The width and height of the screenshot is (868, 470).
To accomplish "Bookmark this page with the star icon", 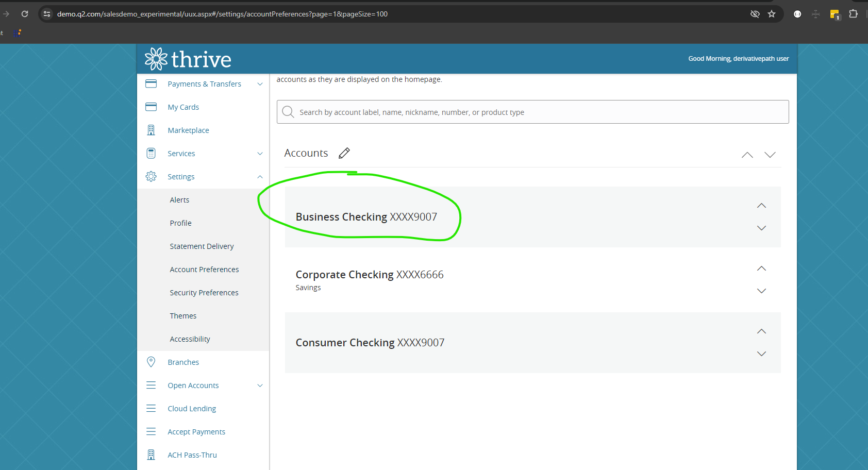I will coord(772,14).
